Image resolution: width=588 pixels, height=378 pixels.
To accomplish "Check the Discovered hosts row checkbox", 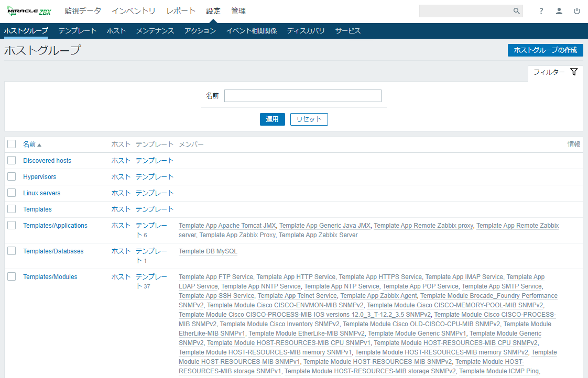I will tap(12, 160).
